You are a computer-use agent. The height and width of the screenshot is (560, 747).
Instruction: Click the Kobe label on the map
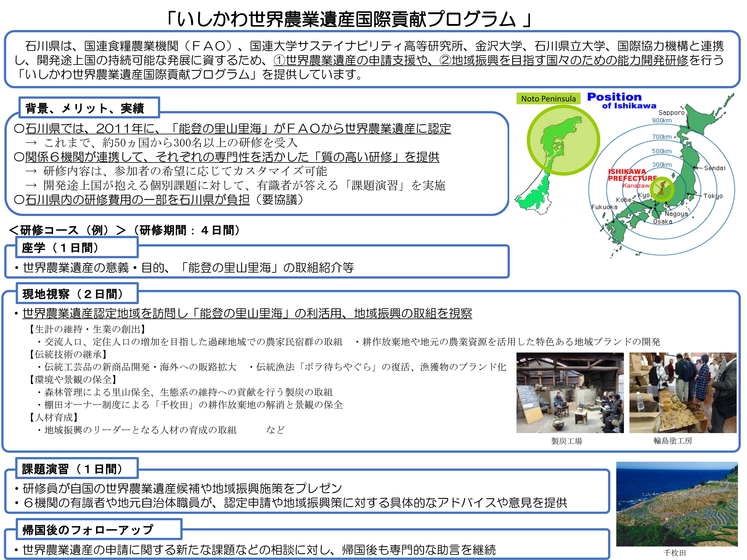pyautogui.click(x=623, y=199)
